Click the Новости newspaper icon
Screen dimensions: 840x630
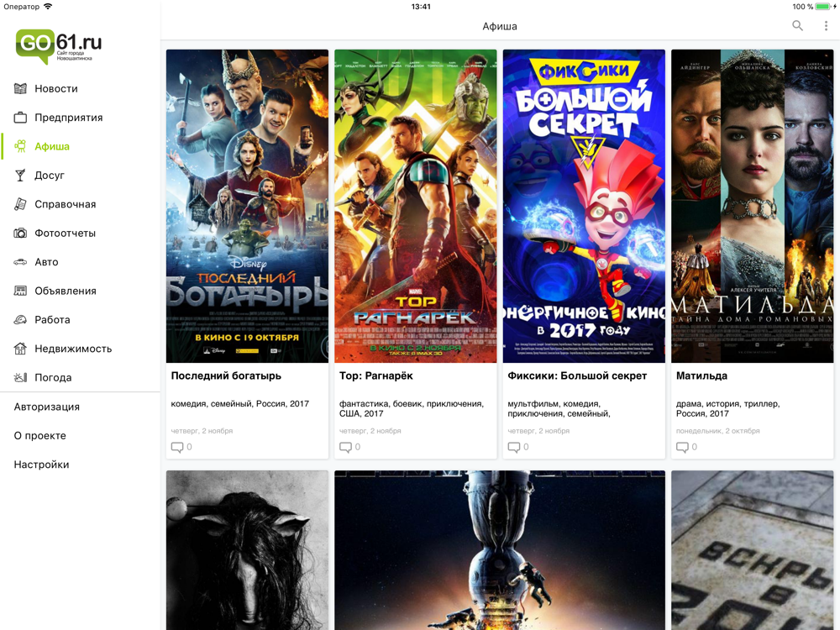20,88
